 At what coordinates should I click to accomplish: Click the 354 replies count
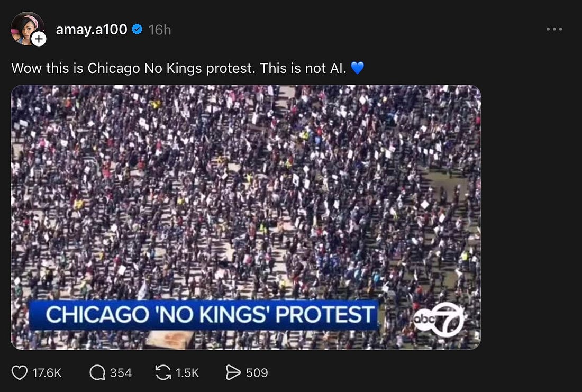click(121, 373)
